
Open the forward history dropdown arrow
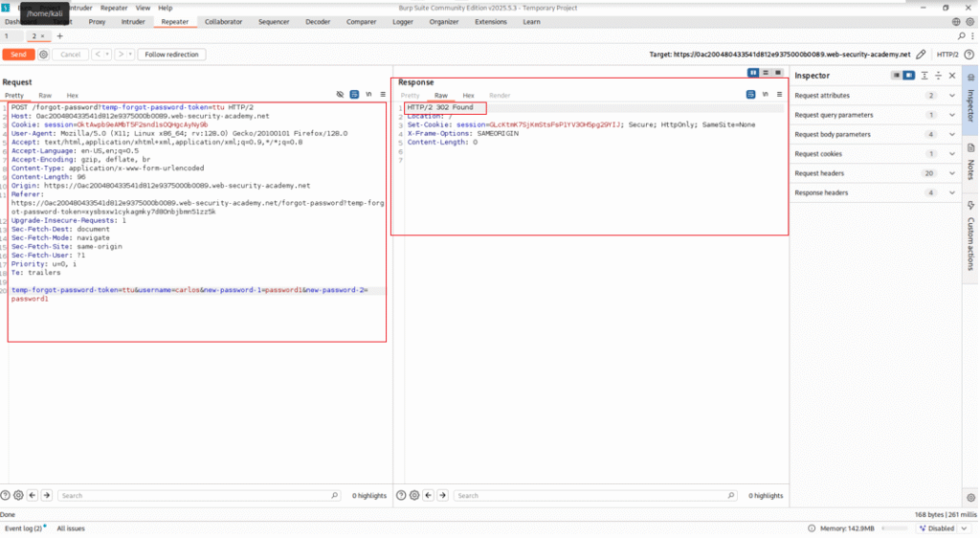pos(130,55)
